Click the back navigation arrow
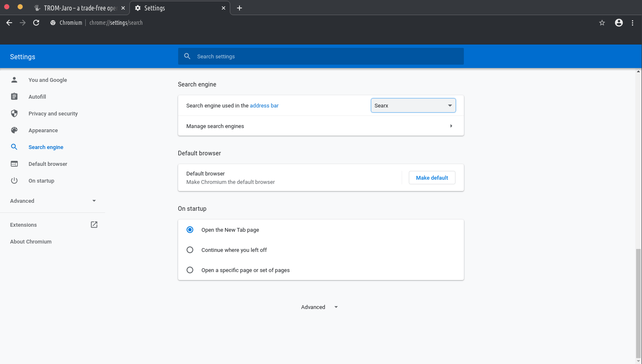The height and width of the screenshot is (364, 642). pos(9,23)
